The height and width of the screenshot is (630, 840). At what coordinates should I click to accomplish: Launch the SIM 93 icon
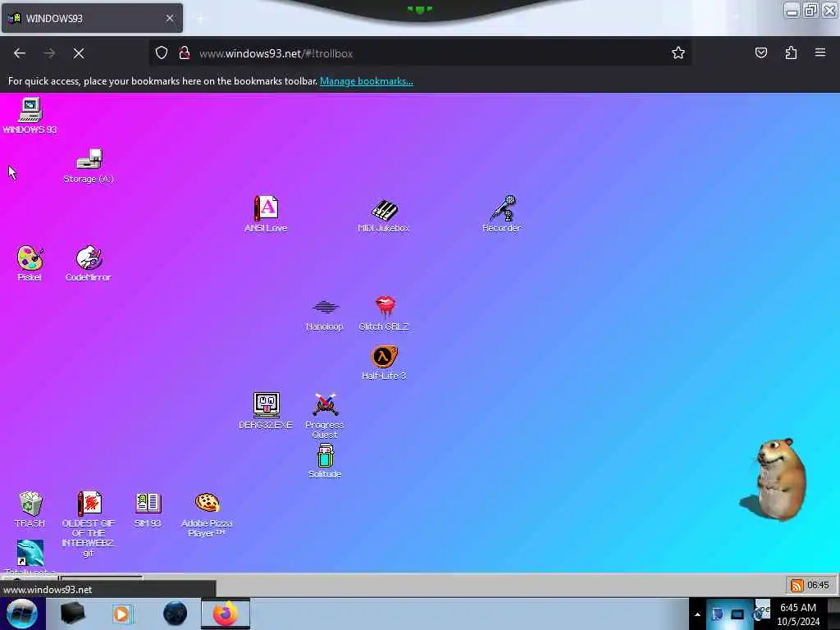click(x=148, y=504)
